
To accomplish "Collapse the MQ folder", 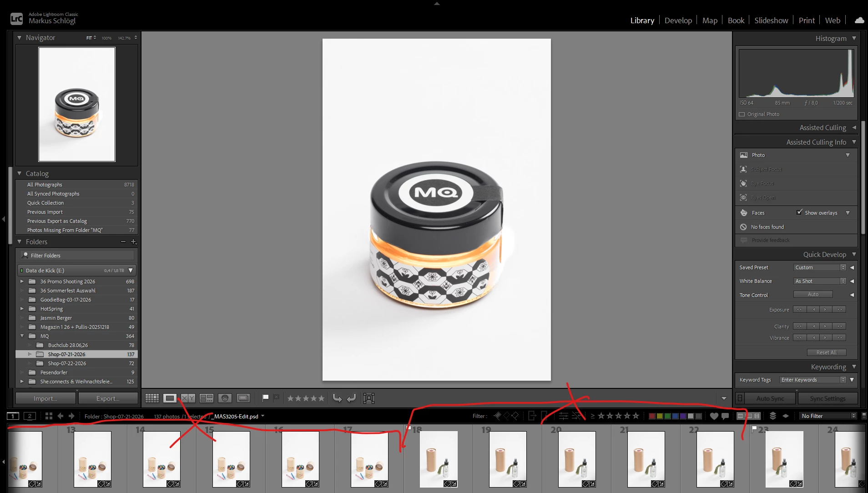I will pos(22,336).
